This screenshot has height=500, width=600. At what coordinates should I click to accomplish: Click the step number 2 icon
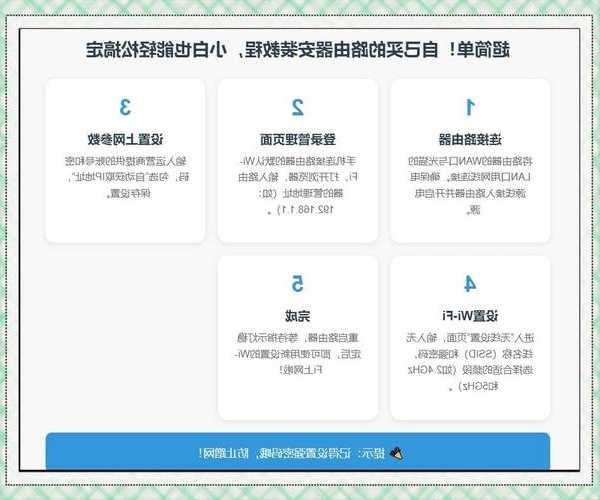(x=298, y=107)
